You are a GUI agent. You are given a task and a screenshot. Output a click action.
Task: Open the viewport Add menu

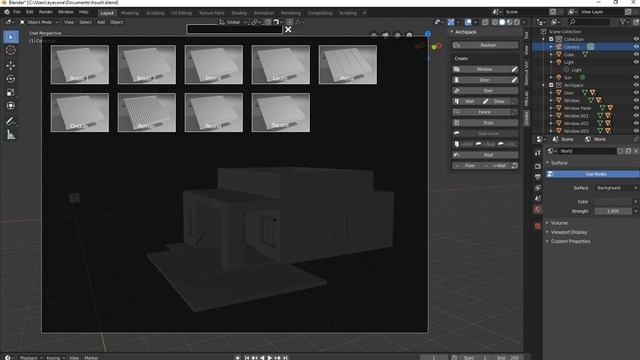[101, 22]
